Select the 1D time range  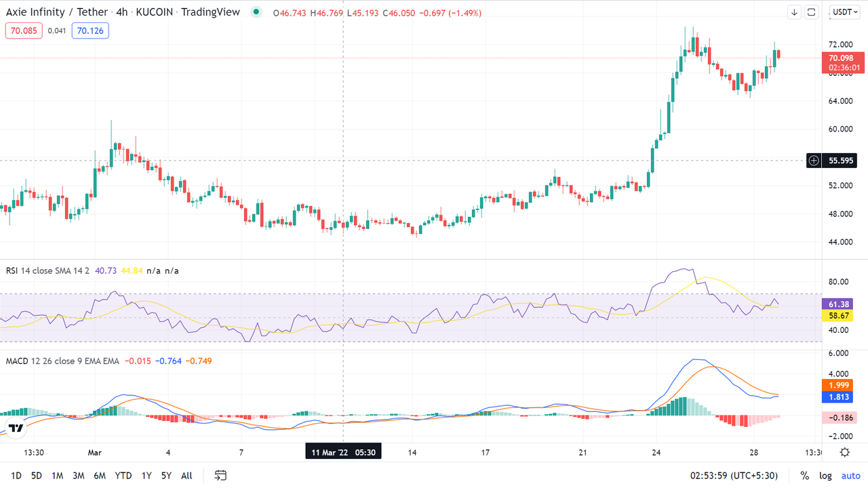pos(16,476)
